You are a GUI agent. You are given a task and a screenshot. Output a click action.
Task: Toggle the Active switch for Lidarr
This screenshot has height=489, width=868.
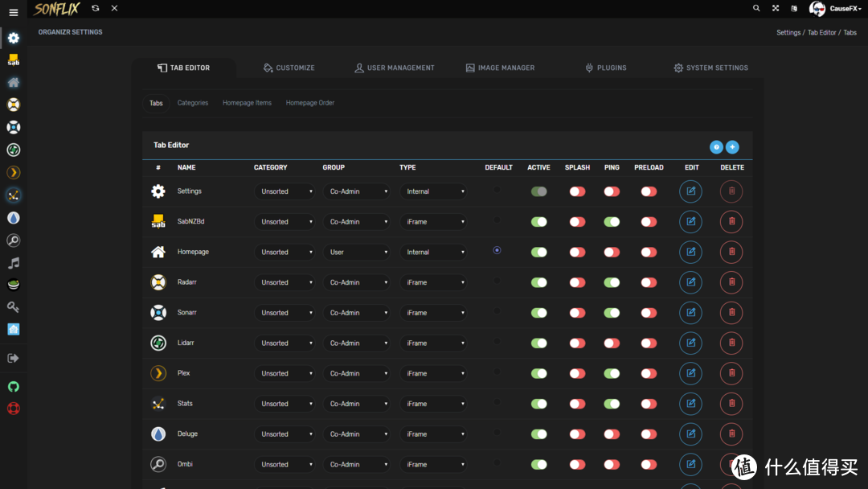point(538,343)
